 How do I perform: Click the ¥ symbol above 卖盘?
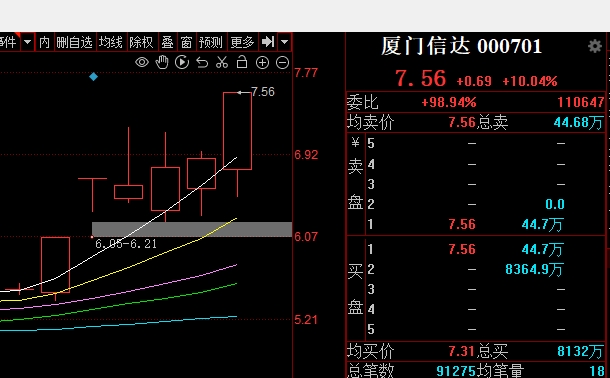click(x=355, y=143)
